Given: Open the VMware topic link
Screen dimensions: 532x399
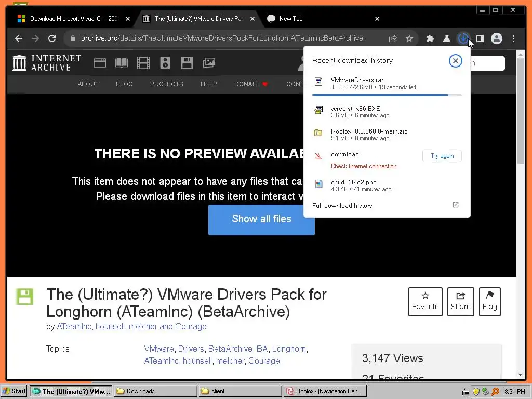Looking at the screenshot, I should click(x=159, y=349).
